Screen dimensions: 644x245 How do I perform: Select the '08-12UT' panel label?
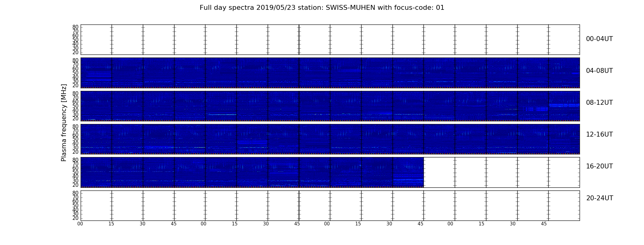click(x=599, y=103)
